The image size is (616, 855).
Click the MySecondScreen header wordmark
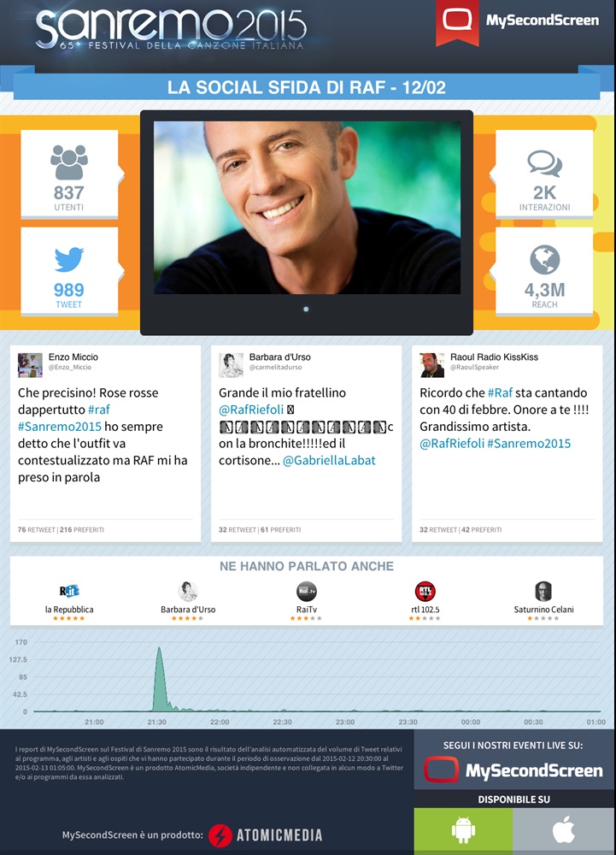(543, 21)
